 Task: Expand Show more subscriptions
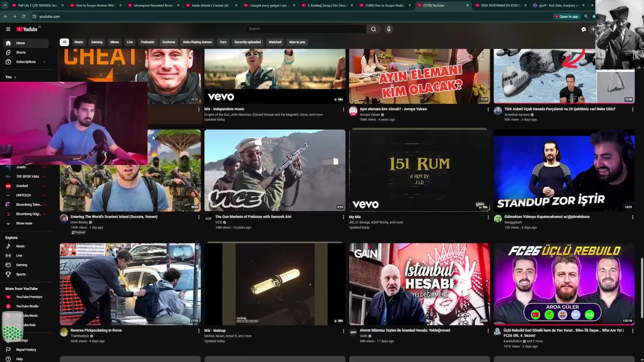pos(25,223)
